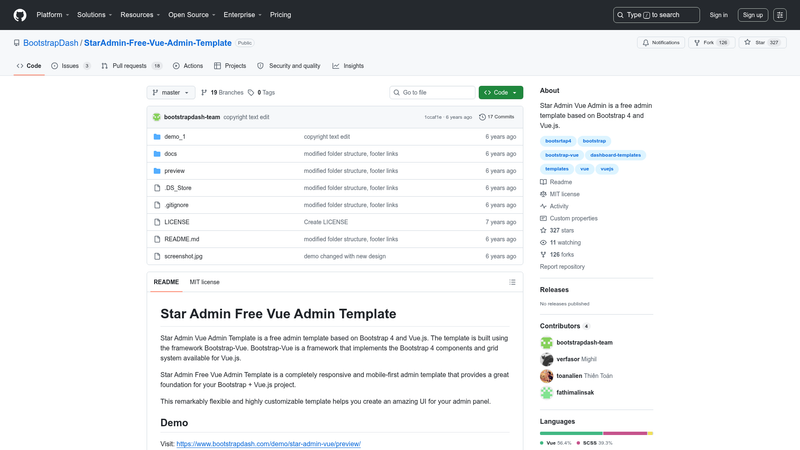This screenshot has width=800, height=450.
Task: Open the screenshot.jpg file
Action: [183, 256]
